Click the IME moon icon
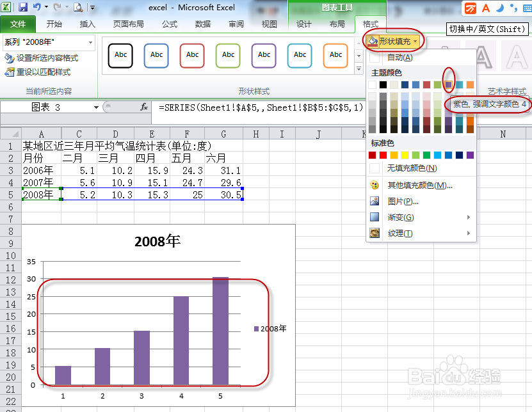 [x=500, y=8]
